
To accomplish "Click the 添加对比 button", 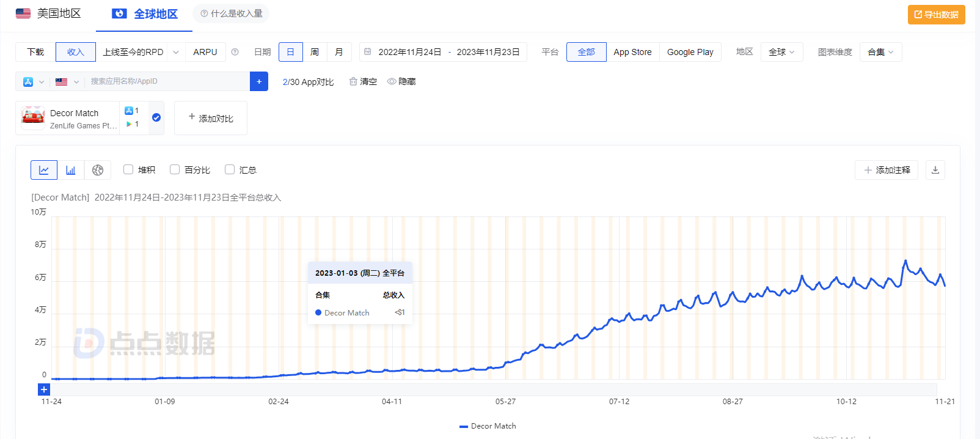I will 211,118.
